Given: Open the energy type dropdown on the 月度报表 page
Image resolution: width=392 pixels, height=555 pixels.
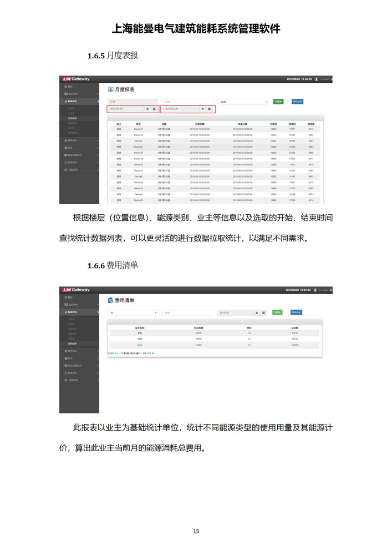Looking at the screenshot, I should 243,102.
